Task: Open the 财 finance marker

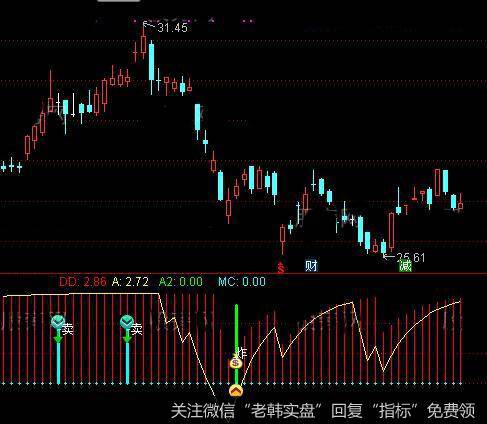Action: (x=311, y=266)
